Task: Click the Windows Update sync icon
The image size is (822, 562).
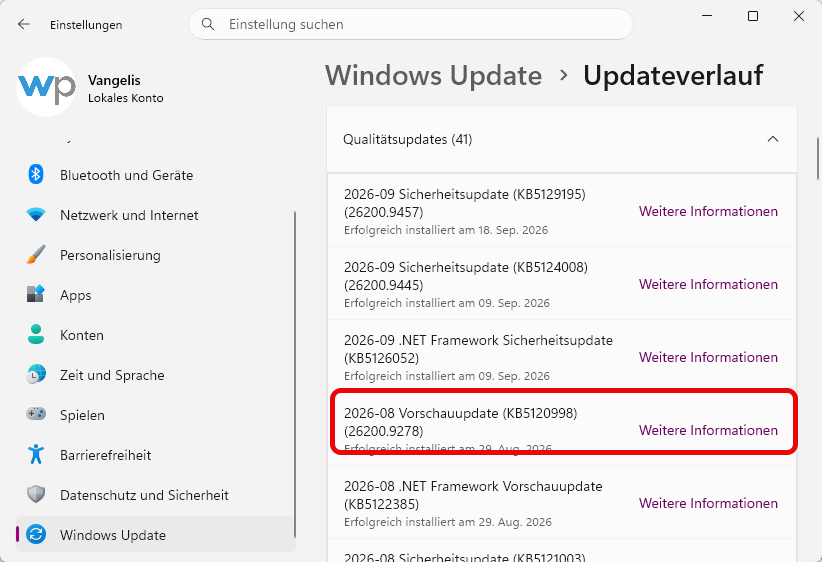Action: point(36,534)
